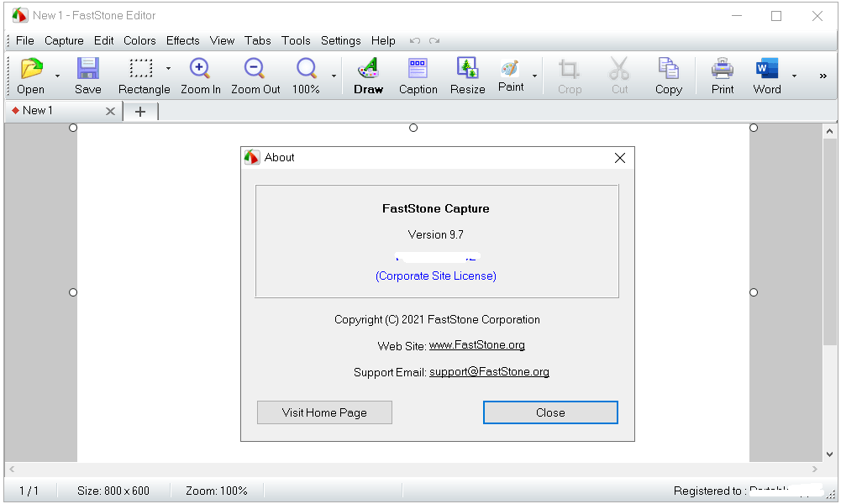
Task: Open the Tools menu
Action: click(296, 41)
